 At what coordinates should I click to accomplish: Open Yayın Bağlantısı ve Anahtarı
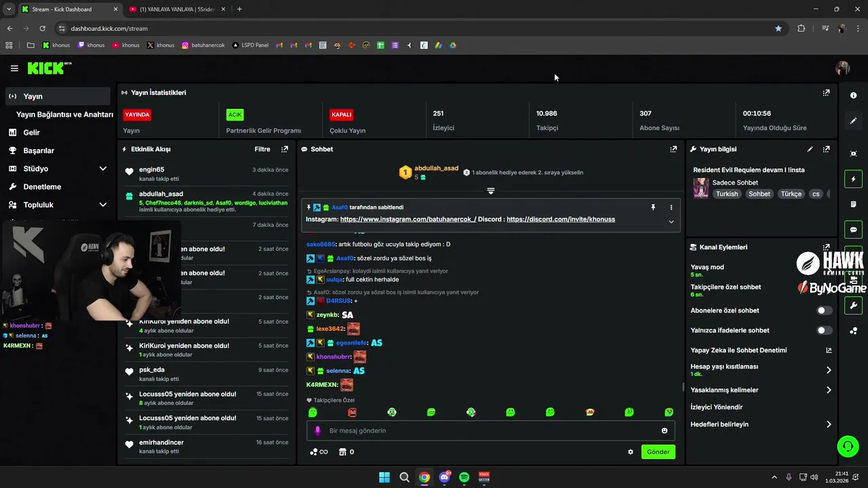(64, 115)
